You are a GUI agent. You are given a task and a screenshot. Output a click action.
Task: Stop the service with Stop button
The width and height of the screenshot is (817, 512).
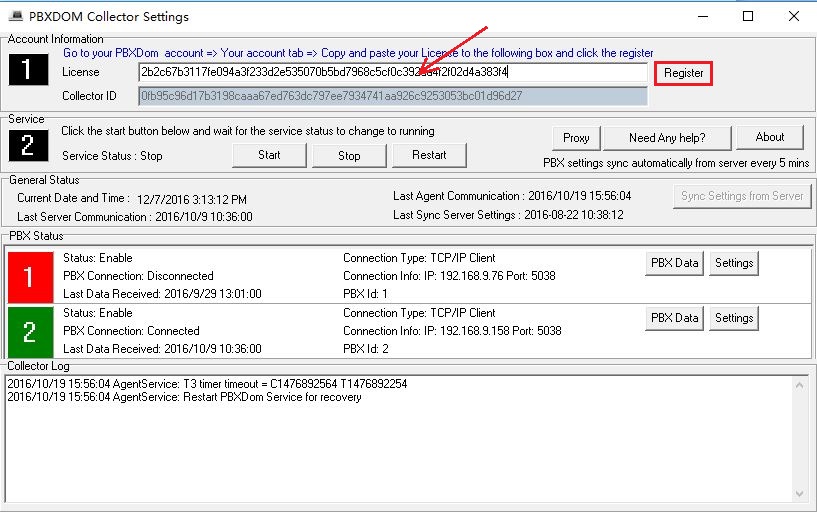click(349, 155)
